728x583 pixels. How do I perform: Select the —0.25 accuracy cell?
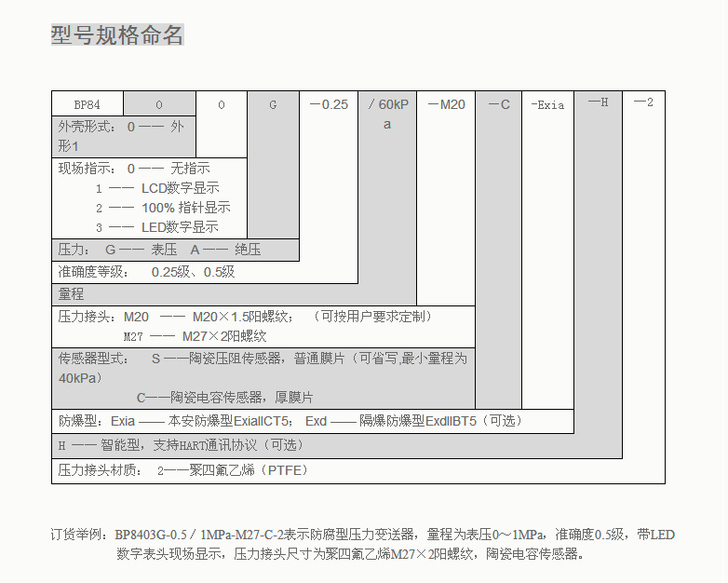point(329,104)
